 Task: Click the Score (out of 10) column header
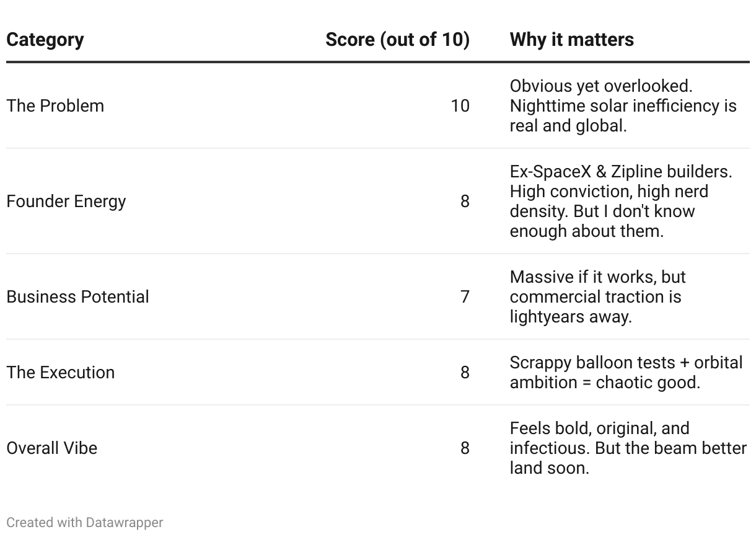coord(397,40)
